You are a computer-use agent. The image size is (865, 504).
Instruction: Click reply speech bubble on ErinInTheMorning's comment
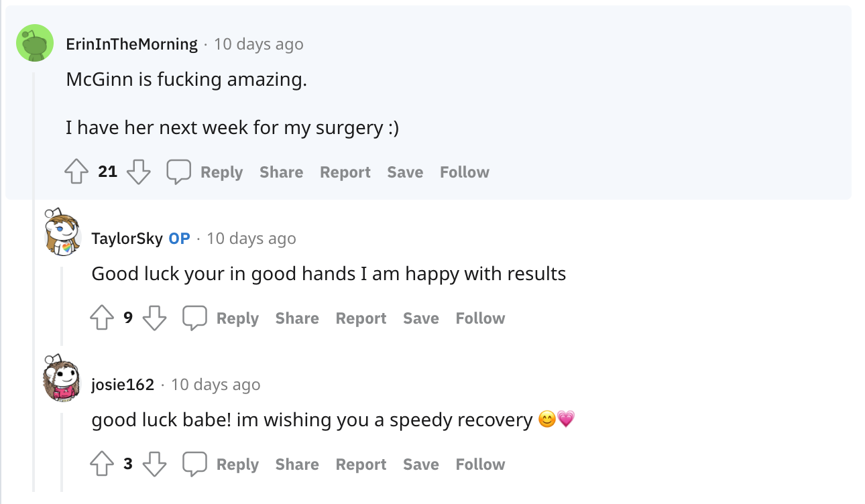pyautogui.click(x=179, y=172)
